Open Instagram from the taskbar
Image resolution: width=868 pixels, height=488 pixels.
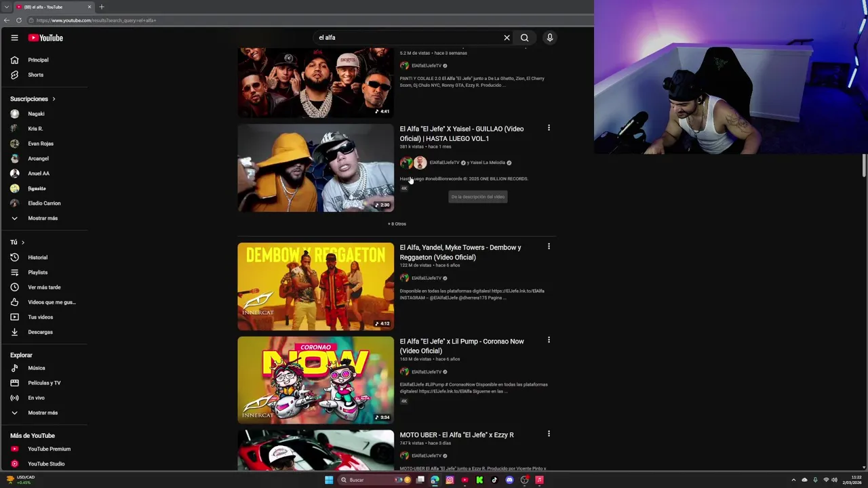click(450, 480)
